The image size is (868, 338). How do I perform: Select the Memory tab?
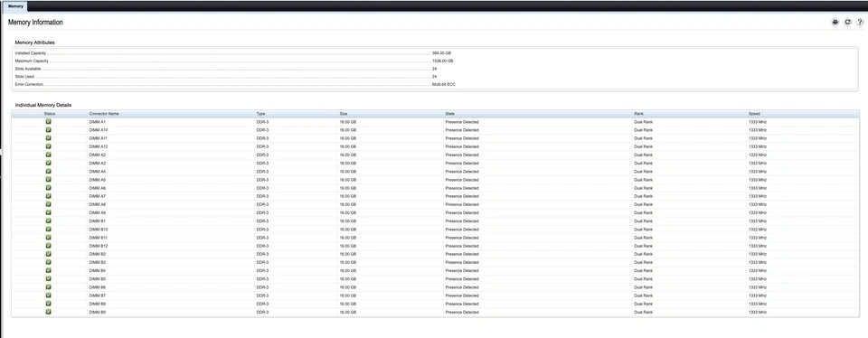click(15, 6)
